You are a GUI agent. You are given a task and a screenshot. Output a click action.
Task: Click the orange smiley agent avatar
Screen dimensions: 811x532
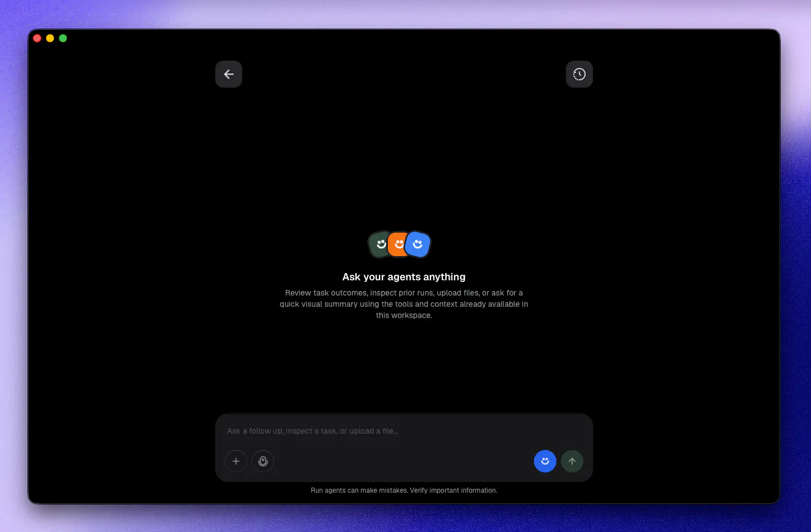click(397, 244)
